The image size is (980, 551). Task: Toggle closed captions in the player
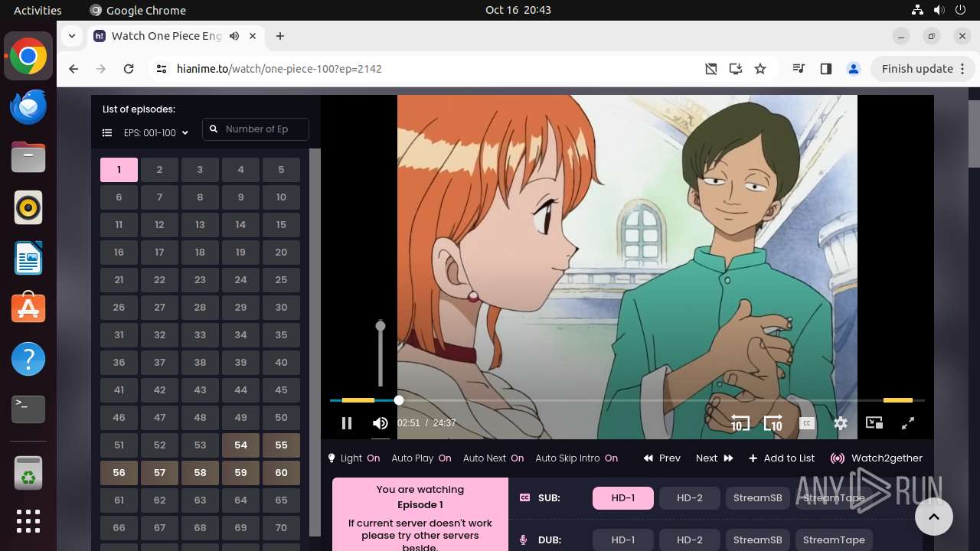(807, 423)
